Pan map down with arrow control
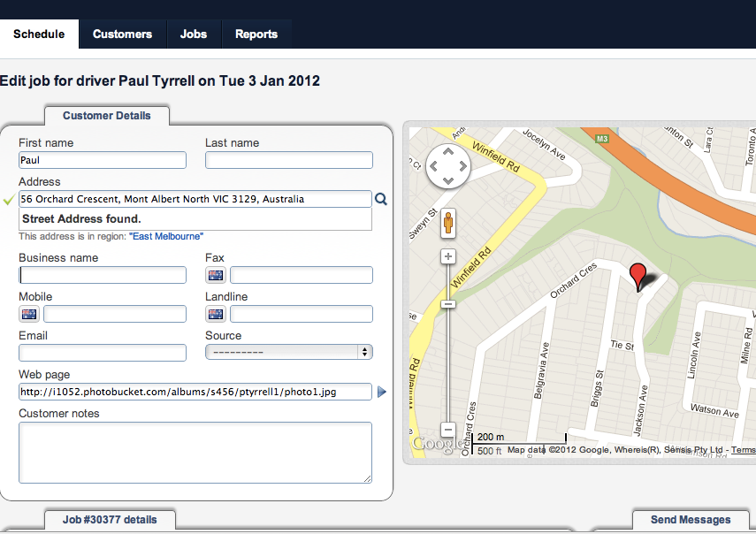756x534 pixels. click(448, 180)
